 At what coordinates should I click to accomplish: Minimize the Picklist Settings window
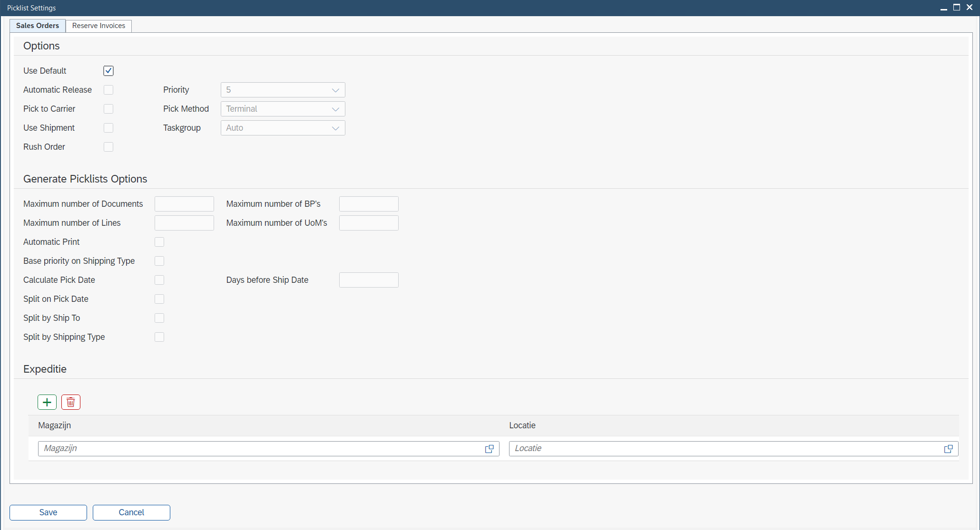(x=944, y=8)
